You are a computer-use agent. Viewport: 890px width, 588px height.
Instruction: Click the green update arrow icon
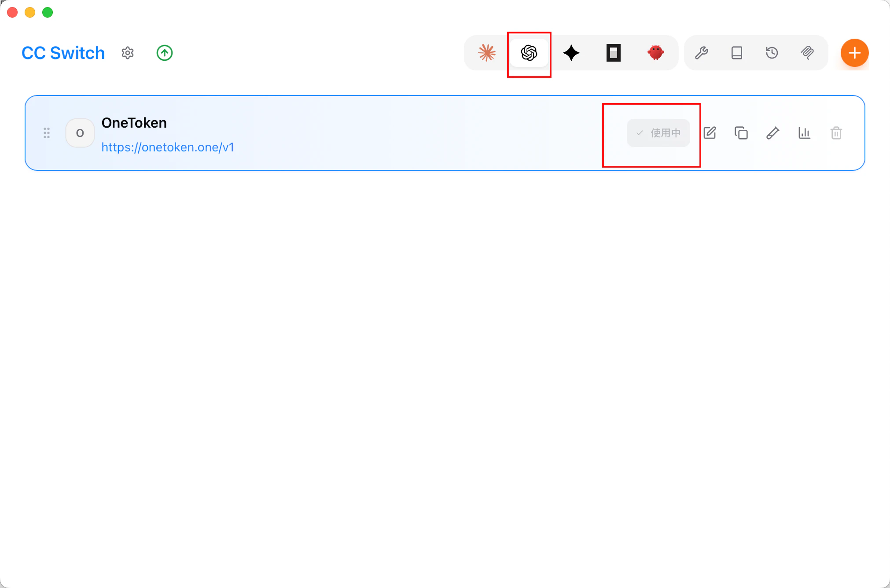click(165, 53)
